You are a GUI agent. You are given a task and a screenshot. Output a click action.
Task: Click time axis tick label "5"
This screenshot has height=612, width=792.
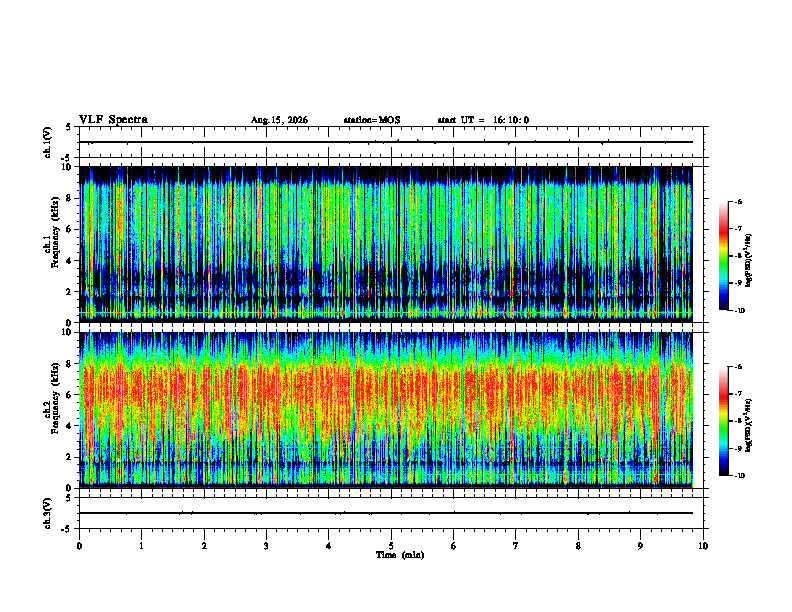click(x=391, y=546)
